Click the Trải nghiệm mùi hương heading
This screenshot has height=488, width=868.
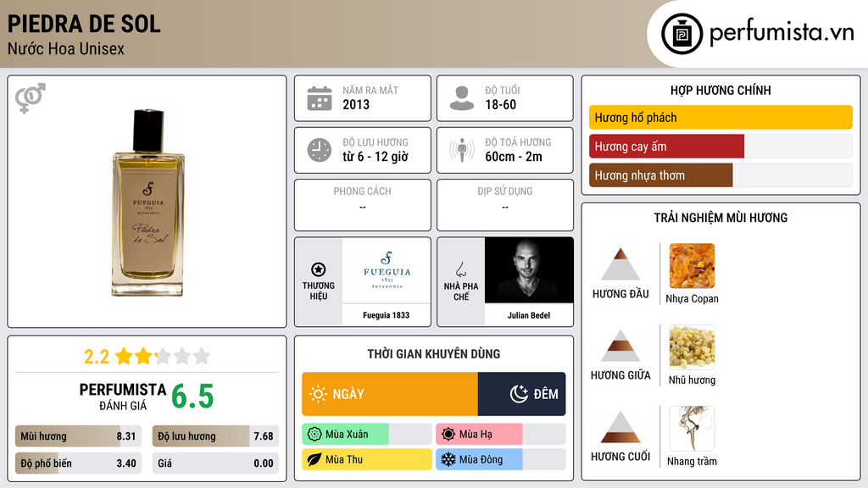click(721, 218)
